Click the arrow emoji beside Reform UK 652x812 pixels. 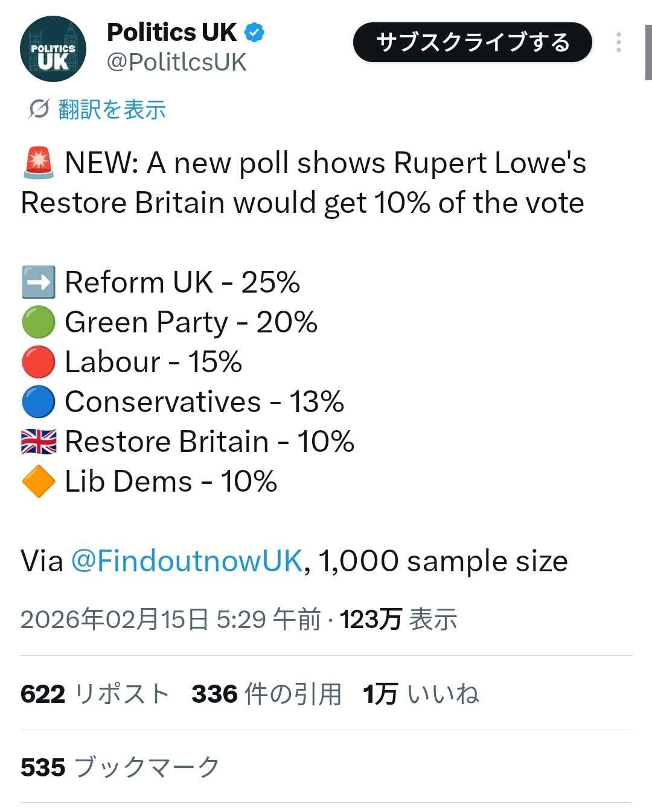tap(39, 282)
